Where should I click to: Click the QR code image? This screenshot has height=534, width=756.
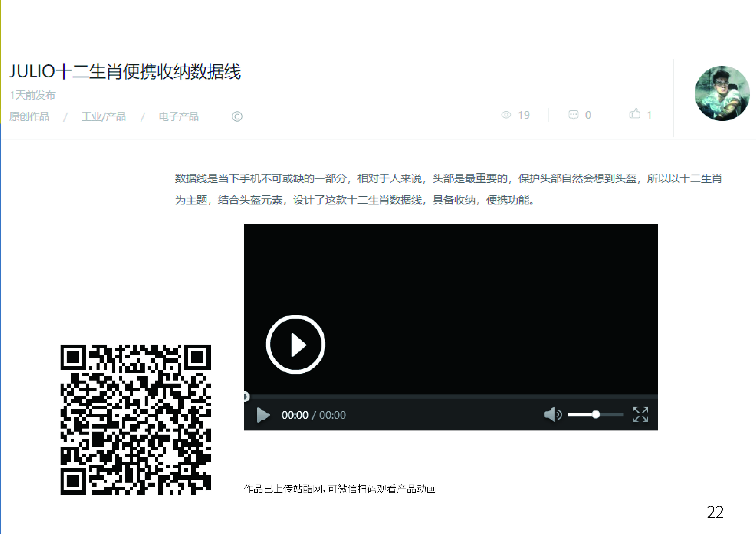pos(135,419)
